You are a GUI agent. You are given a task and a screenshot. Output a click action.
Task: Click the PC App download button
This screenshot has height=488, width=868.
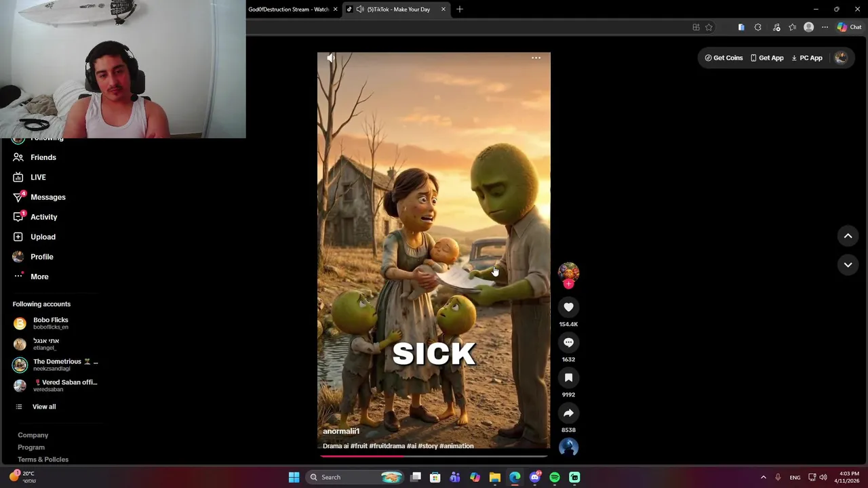coord(807,58)
